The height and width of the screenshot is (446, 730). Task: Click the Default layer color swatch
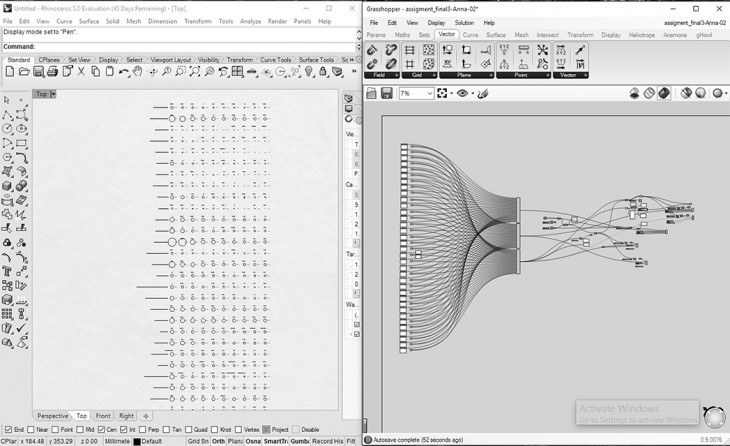tap(136, 441)
